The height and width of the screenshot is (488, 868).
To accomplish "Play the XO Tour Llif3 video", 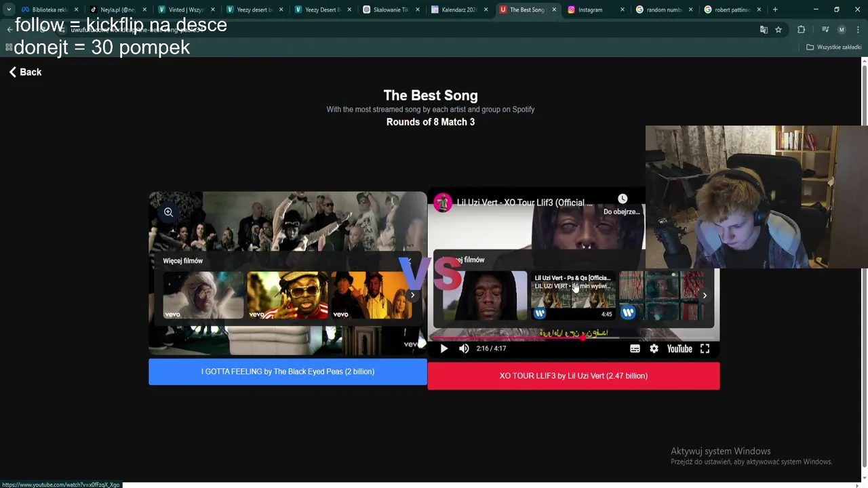I will [x=444, y=348].
